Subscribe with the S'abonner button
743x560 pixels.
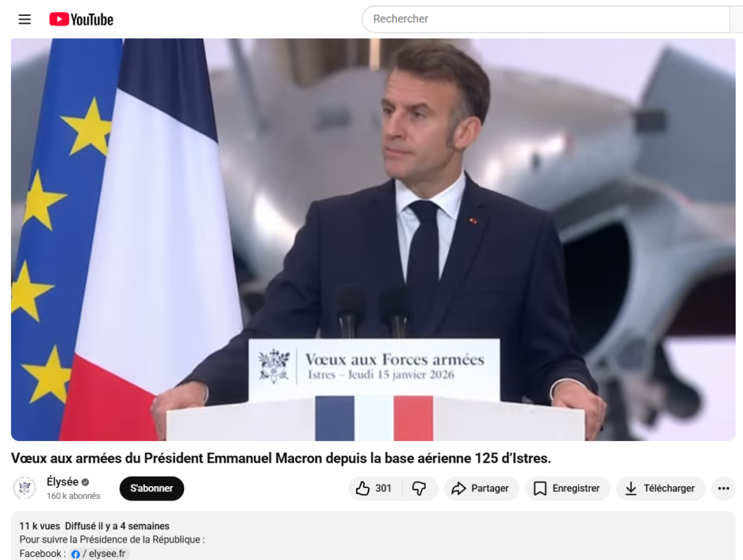[x=152, y=488]
